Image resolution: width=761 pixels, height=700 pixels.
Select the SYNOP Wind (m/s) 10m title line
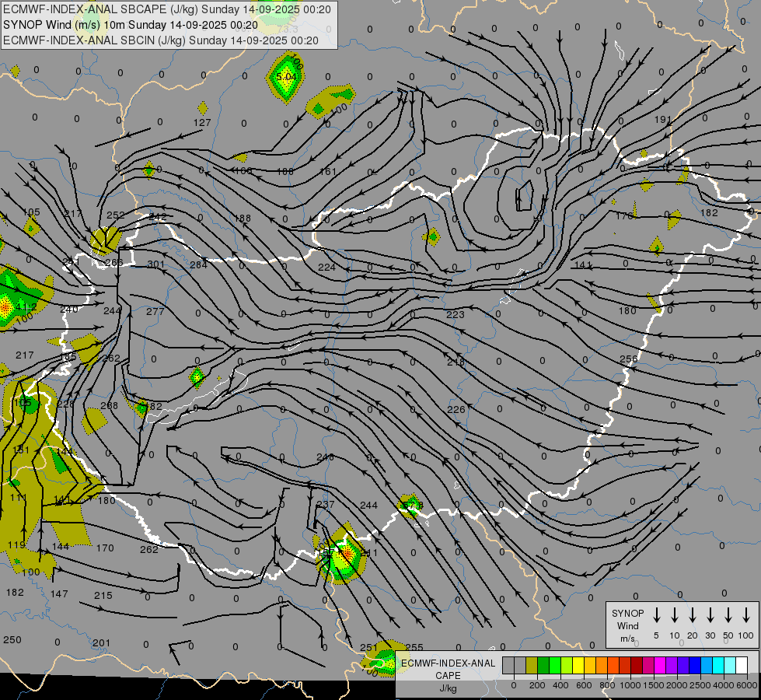130,25
